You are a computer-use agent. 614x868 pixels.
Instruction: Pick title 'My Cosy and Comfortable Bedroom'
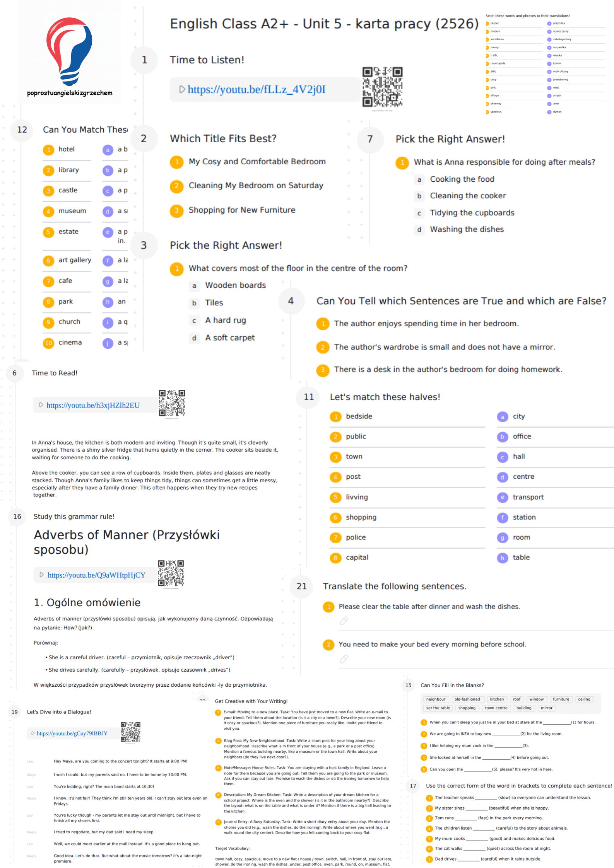pos(257,162)
